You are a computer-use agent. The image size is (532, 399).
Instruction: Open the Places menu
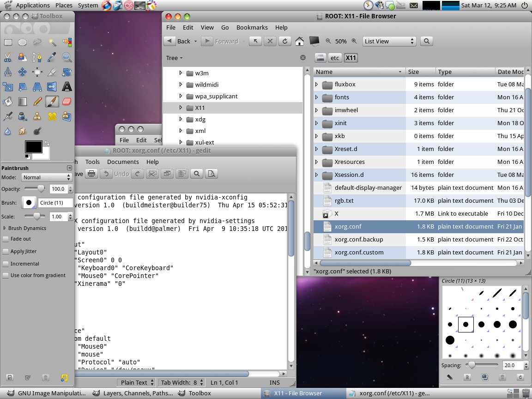point(64,6)
